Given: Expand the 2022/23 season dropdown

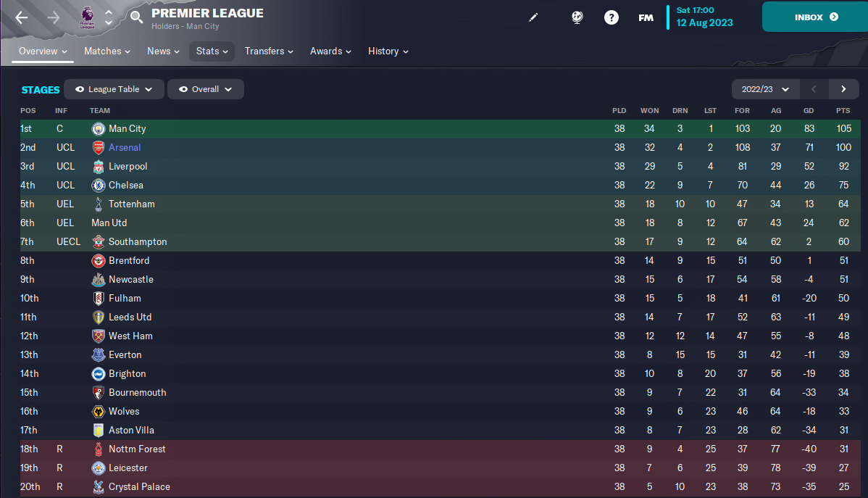Looking at the screenshot, I should click(x=765, y=89).
